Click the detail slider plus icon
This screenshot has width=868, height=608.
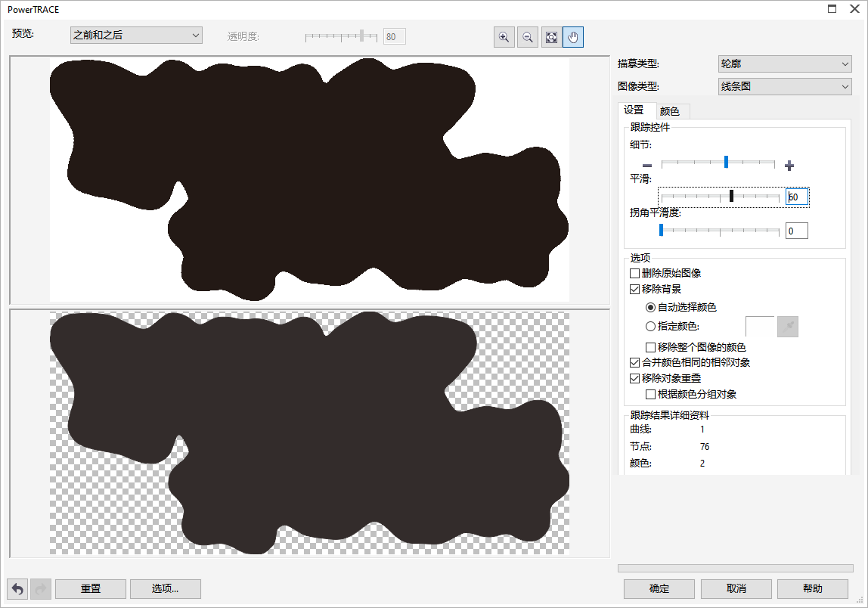(789, 166)
